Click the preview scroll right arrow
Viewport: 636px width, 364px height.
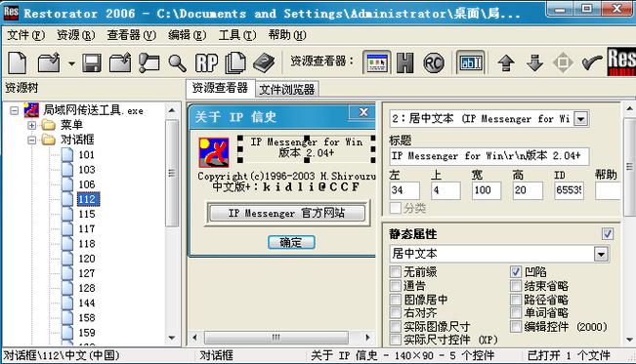(x=367, y=338)
